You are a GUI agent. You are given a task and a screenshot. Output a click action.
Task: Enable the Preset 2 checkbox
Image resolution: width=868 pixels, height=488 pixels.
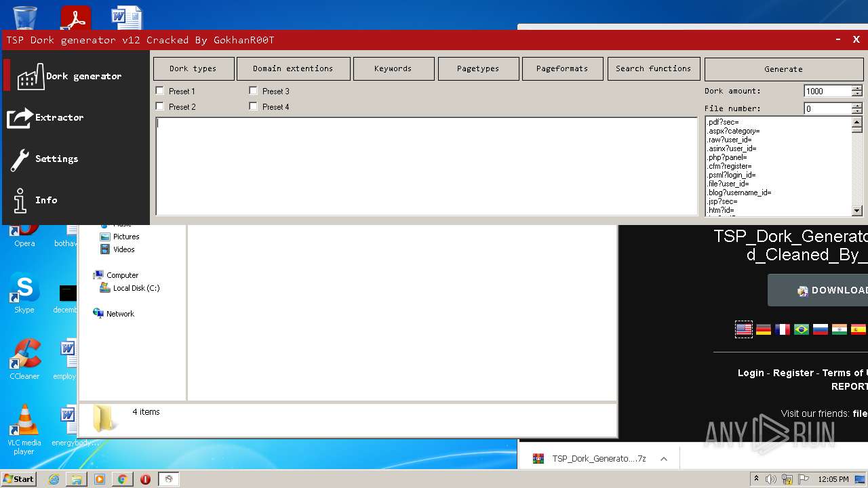tap(160, 106)
